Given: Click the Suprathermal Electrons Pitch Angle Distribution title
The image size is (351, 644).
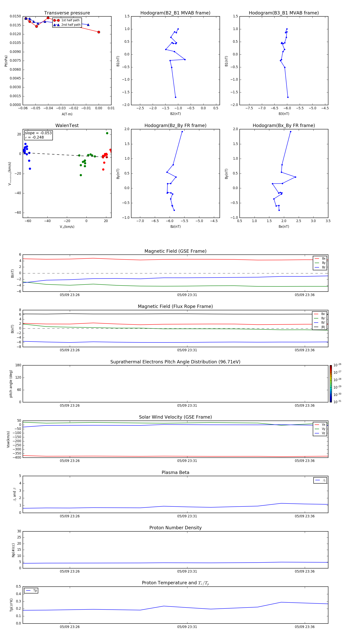Looking at the screenshot, I should point(175,362).
